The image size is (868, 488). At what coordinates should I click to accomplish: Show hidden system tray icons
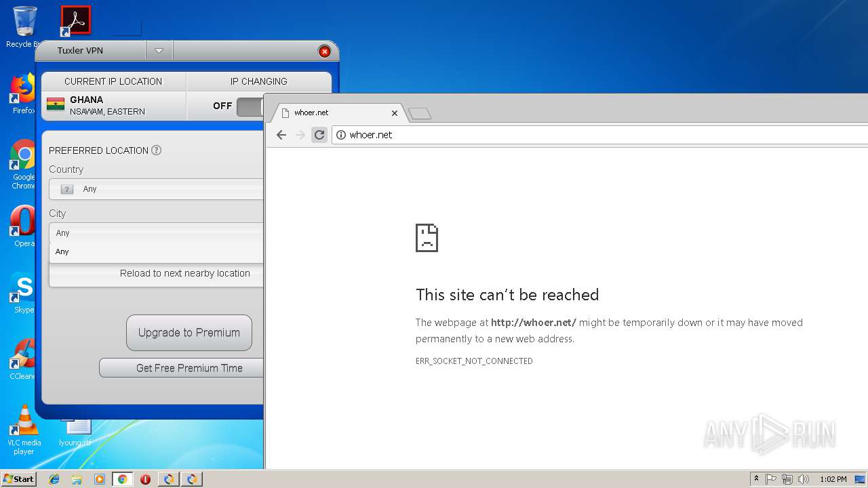(x=756, y=479)
